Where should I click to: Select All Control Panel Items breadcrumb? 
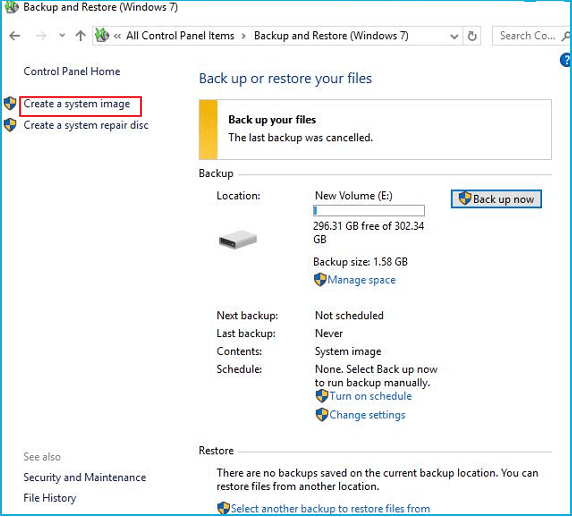[x=180, y=36]
